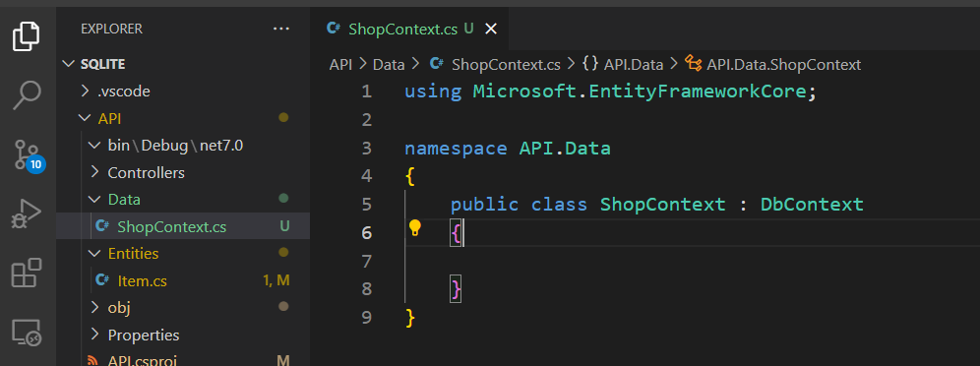Expand the Controllers folder
The height and width of the screenshot is (366, 980).
[x=95, y=172]
